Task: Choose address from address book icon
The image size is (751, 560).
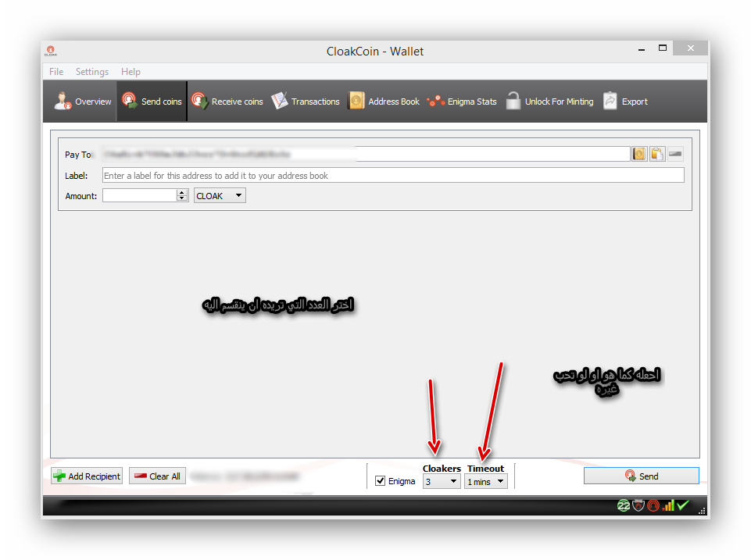Action: [x=639, y=154]
